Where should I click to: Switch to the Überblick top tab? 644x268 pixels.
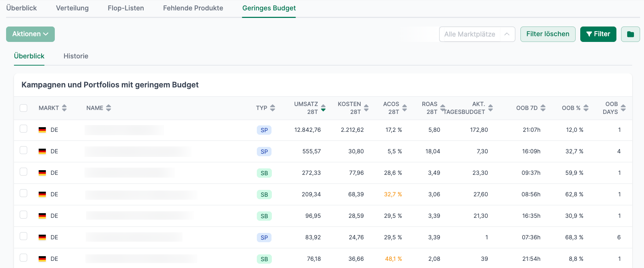click(21, 8)
